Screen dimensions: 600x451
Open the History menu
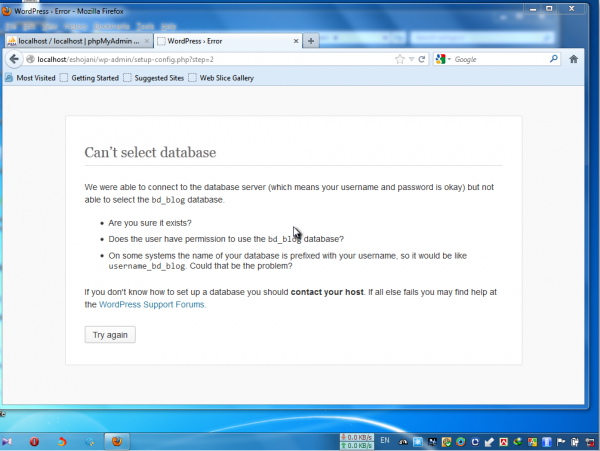click(76, 26)
